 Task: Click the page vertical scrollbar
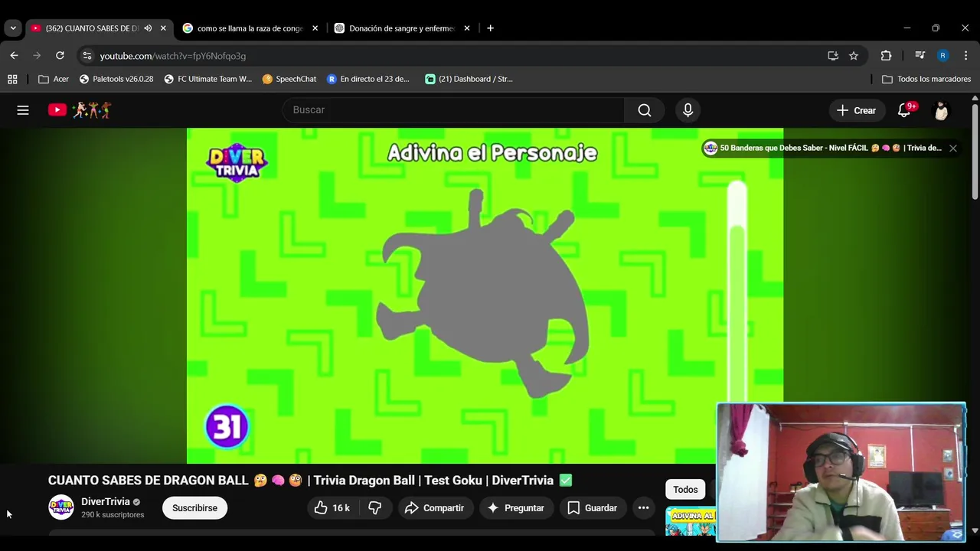(x=975, y=153)
